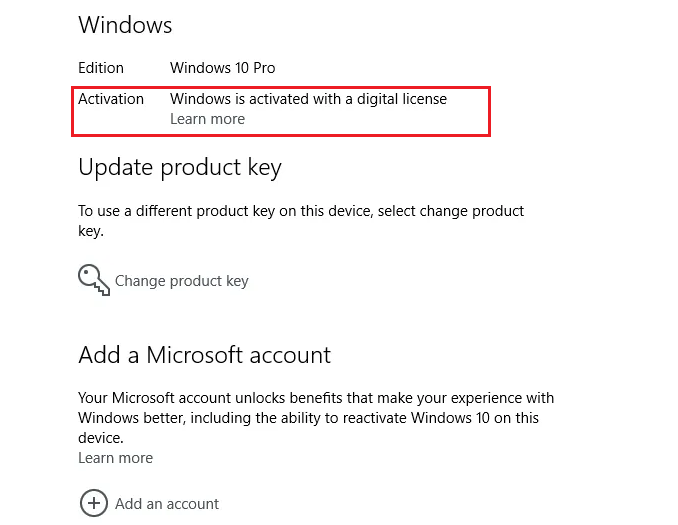Click 'Your Microsoft account unlocks benefits' line
The image size is (678, 525).
point(316,398)
